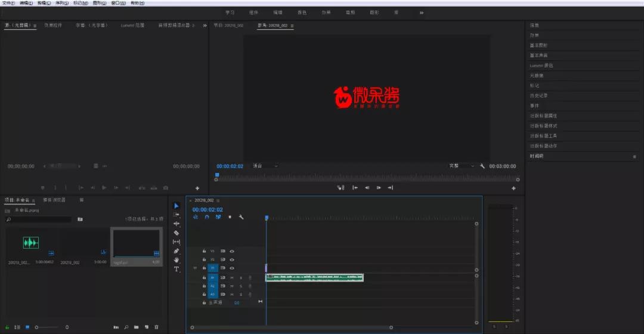The image size is (644, 334).
Task: Toggle V2 track output eye
Action: 231,259
